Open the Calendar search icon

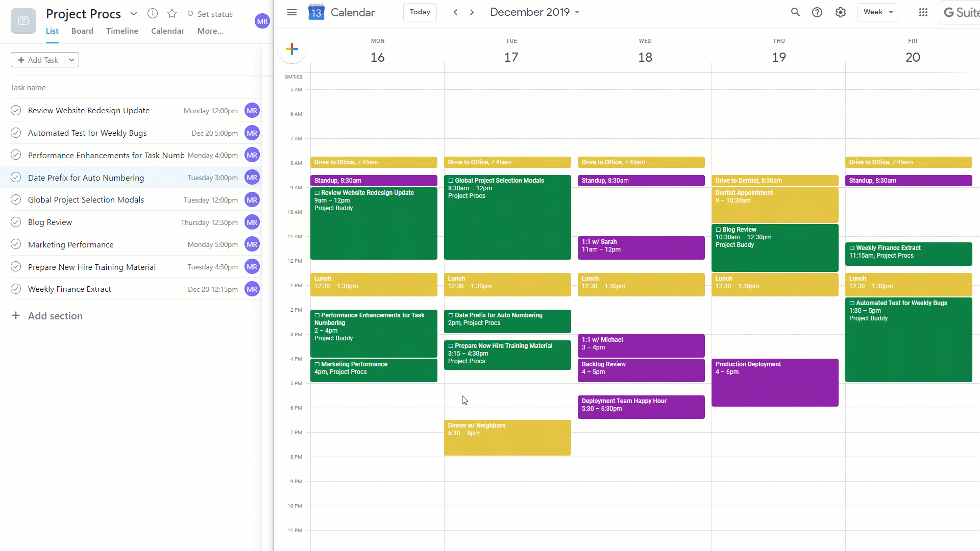(x=795, y=12)
